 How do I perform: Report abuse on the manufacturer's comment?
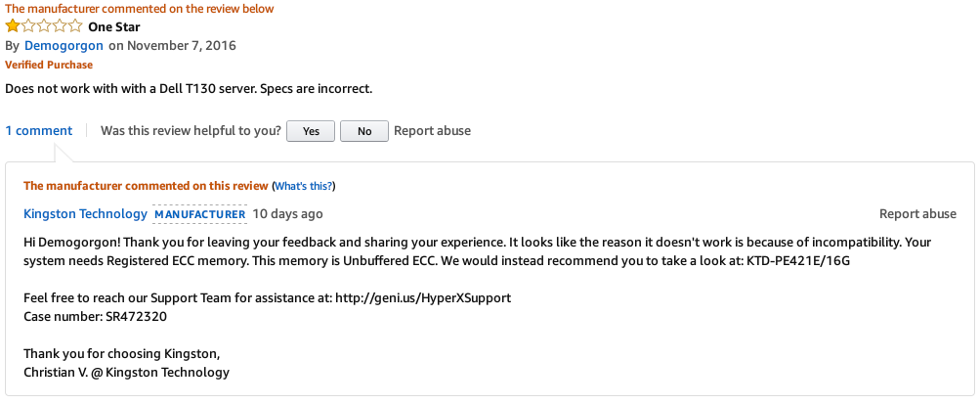click(x=917, y=213)
